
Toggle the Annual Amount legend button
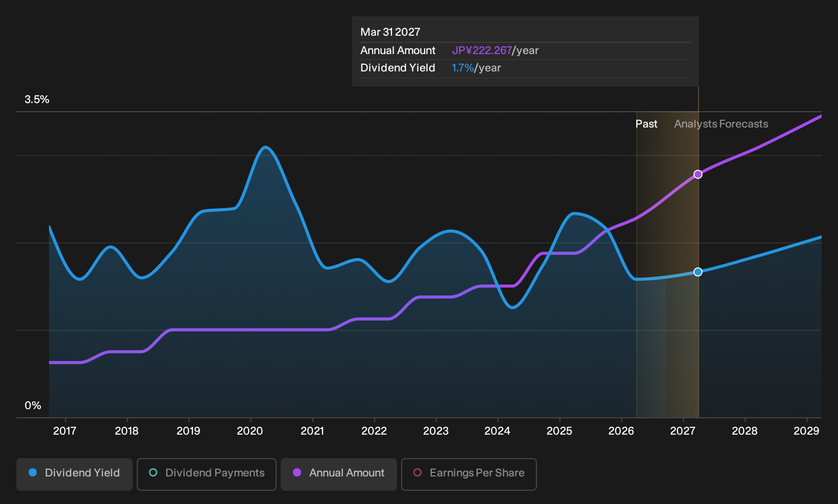[339, 474]
